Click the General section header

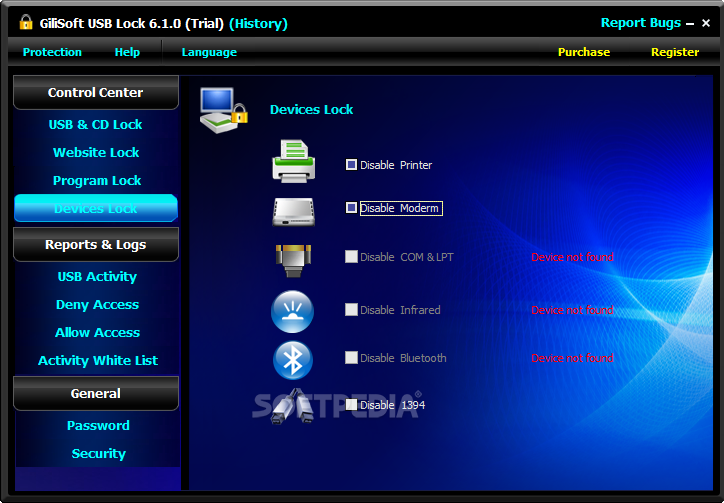[96, 394]
